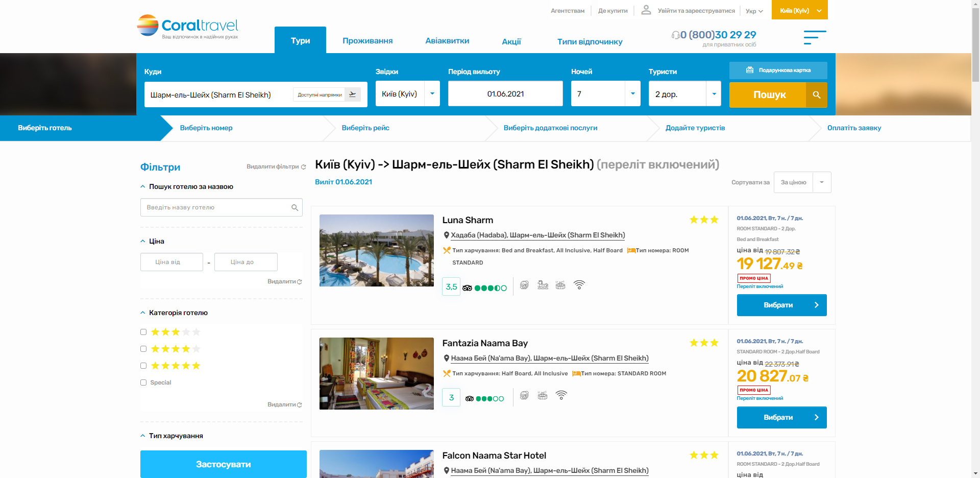The height and width of the screenshot is (478, 980).
Task: Click the magnifier icon on Пошук button
Action: click(x=817, y=94)
